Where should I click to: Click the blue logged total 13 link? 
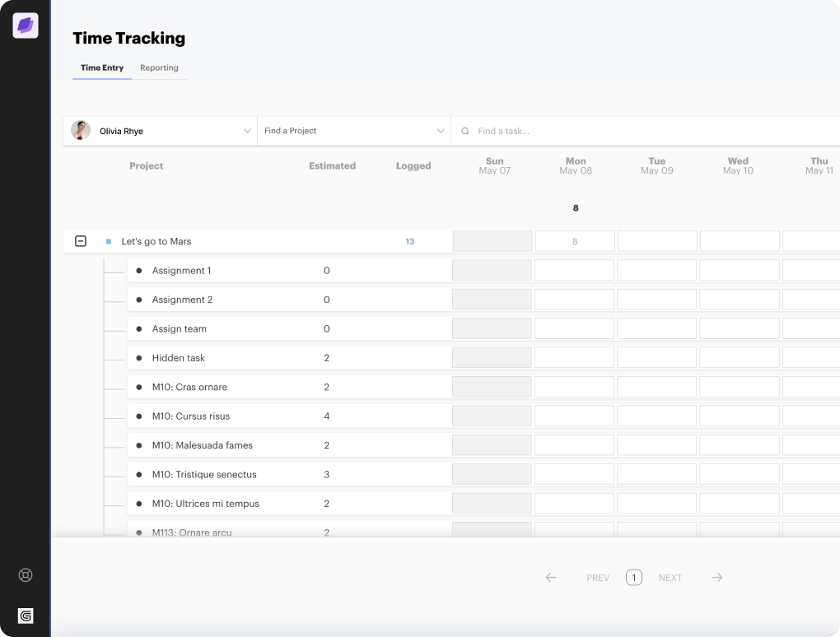click(409, 241)
